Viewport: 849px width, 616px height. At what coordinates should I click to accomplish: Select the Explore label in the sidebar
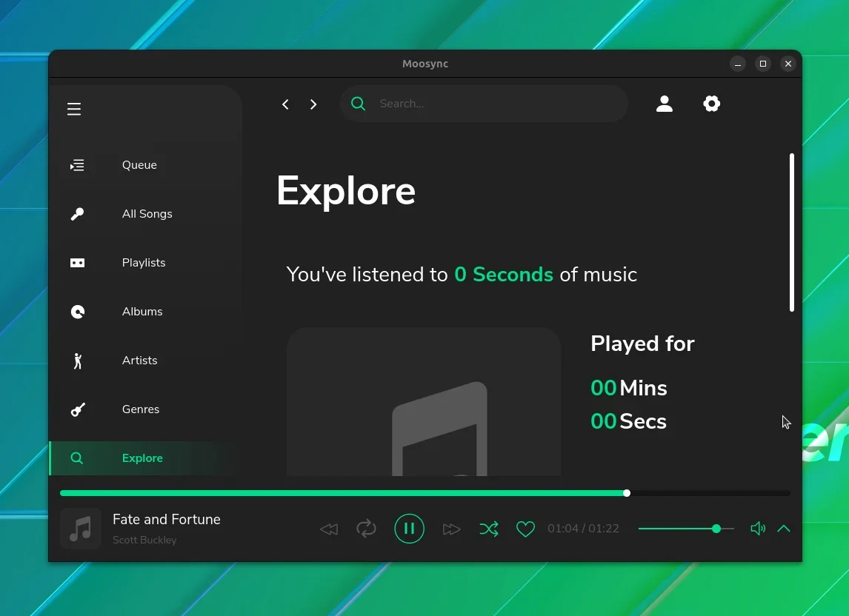[141, 458]
